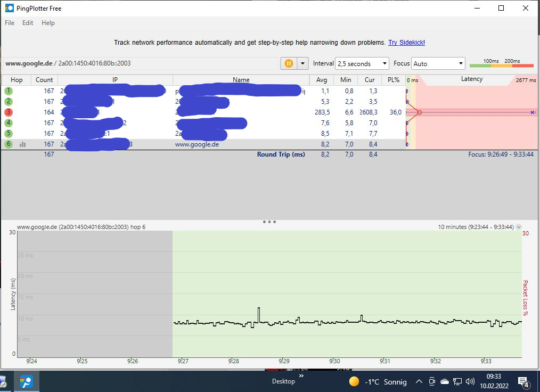Open dropdown arrow beside the pause button

click(302, 63)
